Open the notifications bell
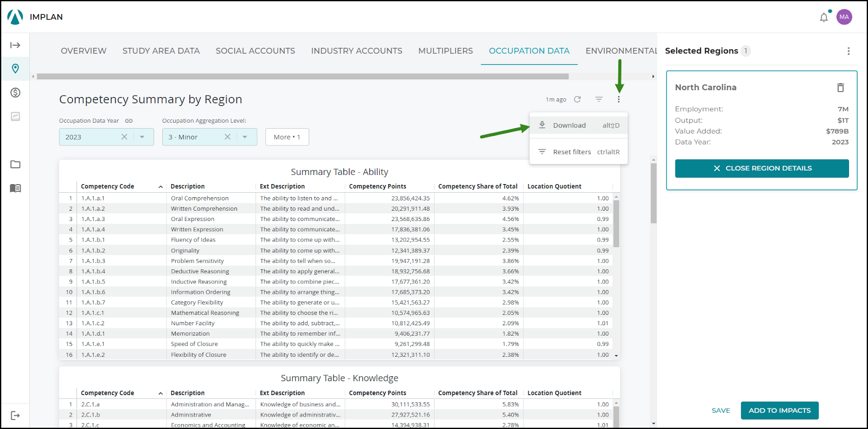This screenshot has height=429, width=868. pos(824,17)
